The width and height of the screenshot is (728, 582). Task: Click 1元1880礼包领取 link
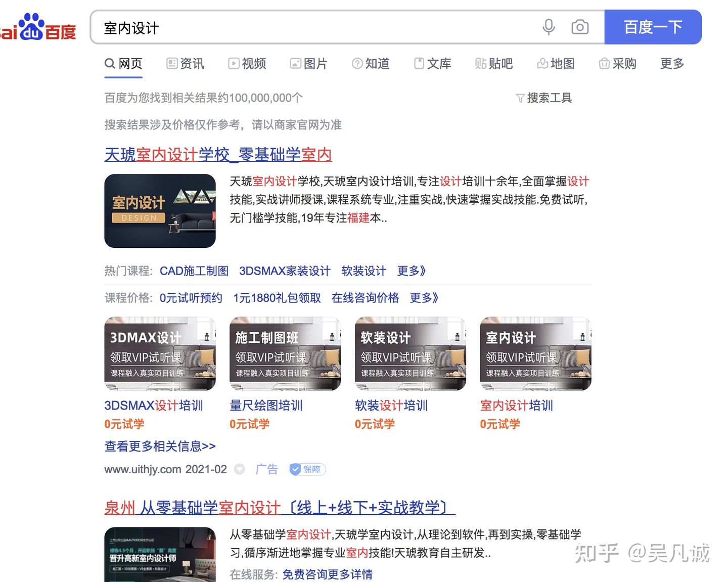click(277, 298)
